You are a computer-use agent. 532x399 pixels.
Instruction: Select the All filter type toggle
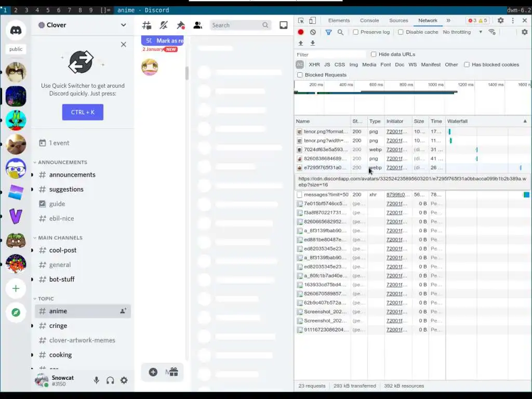(x=300, y=64)
